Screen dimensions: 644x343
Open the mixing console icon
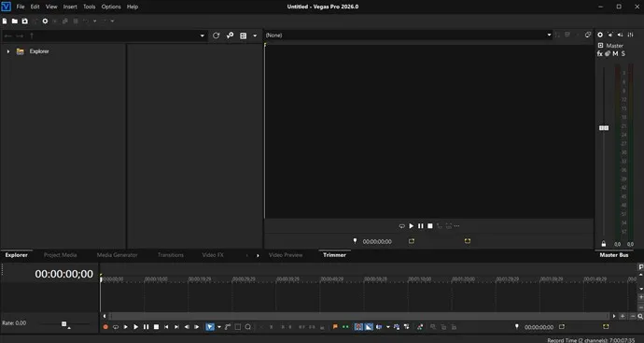pos(630,35)
